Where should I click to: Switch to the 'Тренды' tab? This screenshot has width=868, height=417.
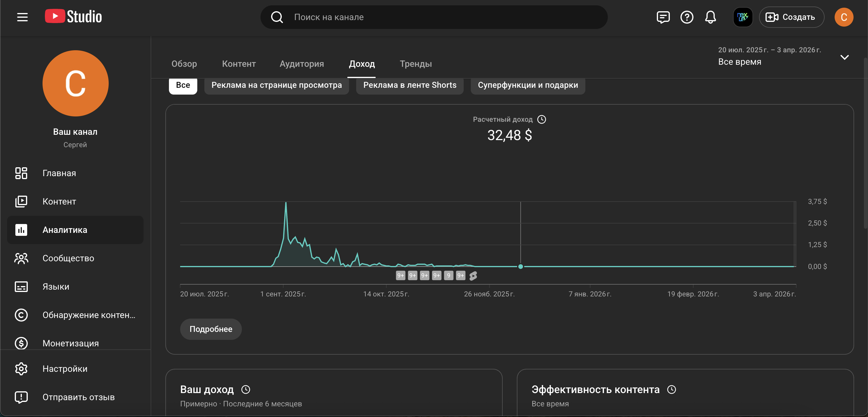click(416, 64)
